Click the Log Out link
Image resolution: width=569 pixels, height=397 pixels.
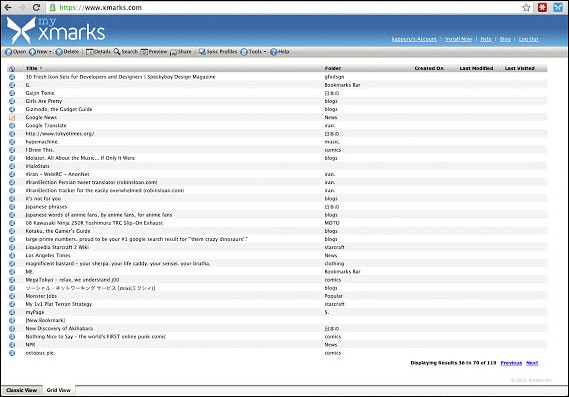click(528, 39)
